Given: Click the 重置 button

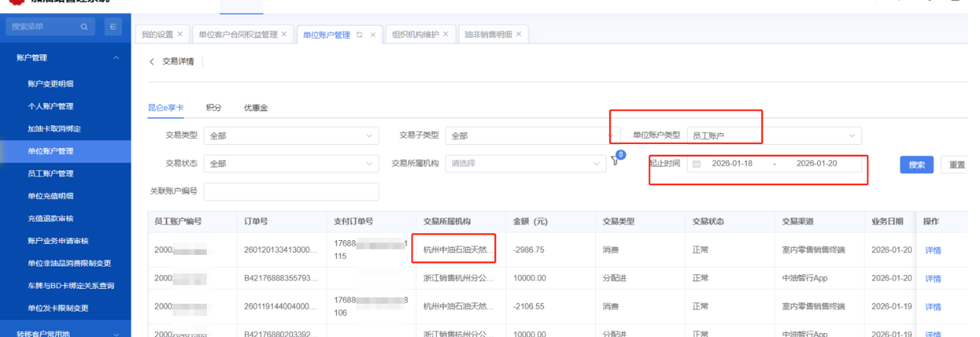Looking at the screenshot, I should coord(957,164).
